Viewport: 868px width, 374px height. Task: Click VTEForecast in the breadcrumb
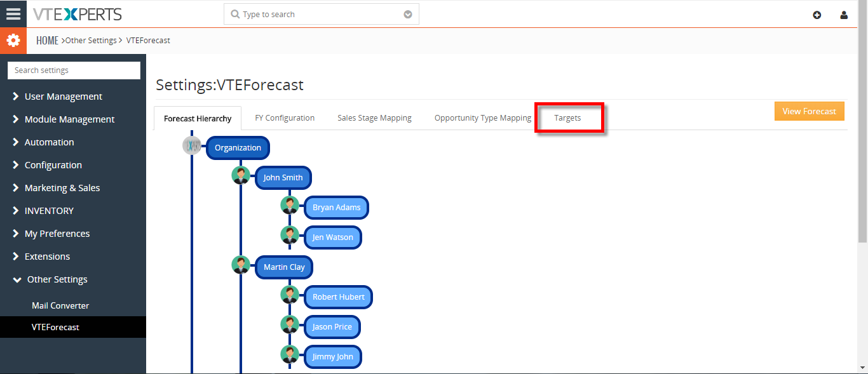(148, 41)
